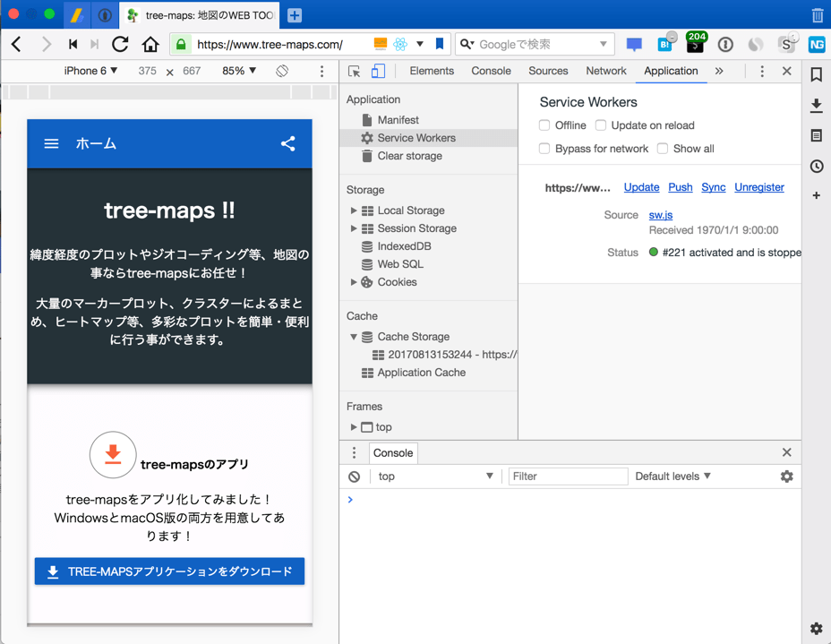Activate the inspect element picker
Viewport: 831px width, 644px height.
point(354,71)
